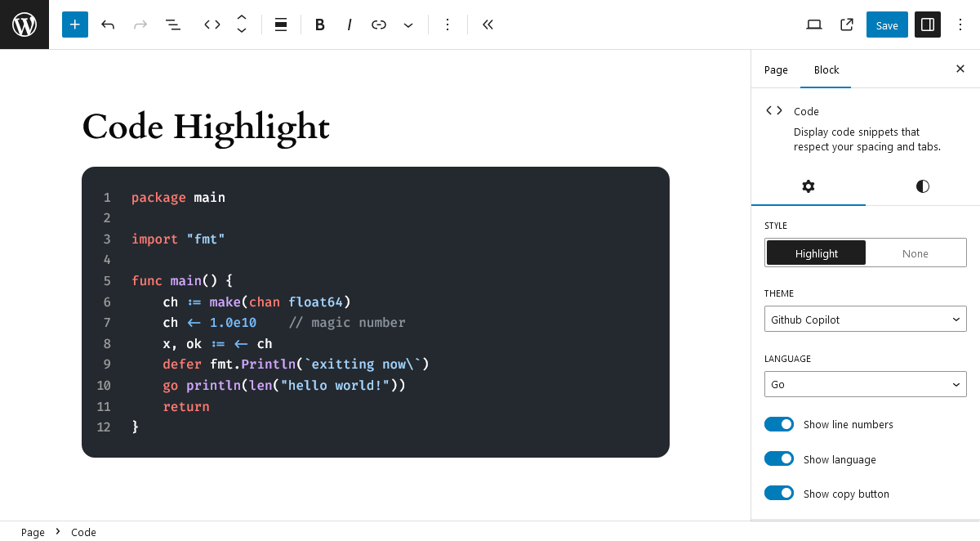Disable Show line numbers
Viewport: 980px width, 541px height.
pos(778,424)
